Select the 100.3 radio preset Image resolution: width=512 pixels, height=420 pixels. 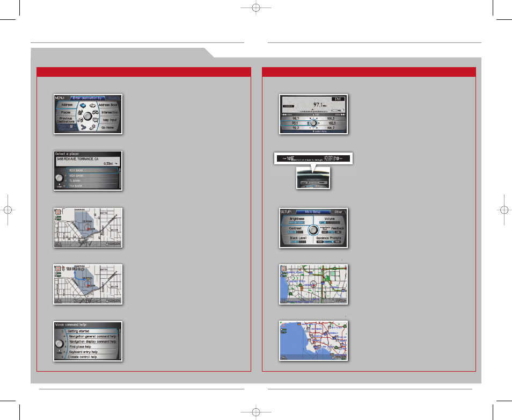(331, 118)
